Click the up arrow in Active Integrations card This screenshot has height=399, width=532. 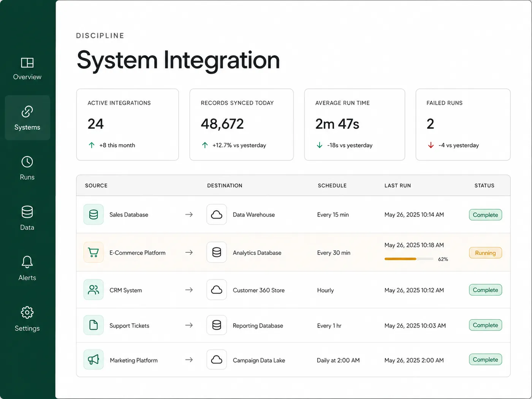coord(92,145)
